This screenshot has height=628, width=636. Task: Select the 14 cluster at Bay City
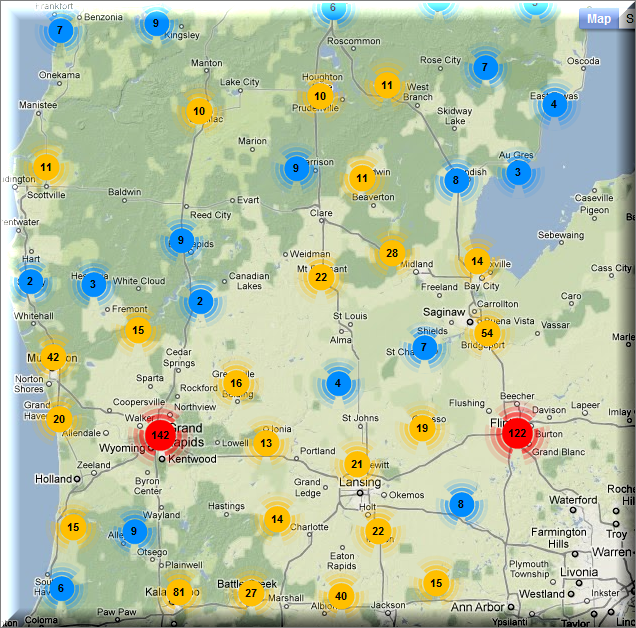(x=477, y=261)
